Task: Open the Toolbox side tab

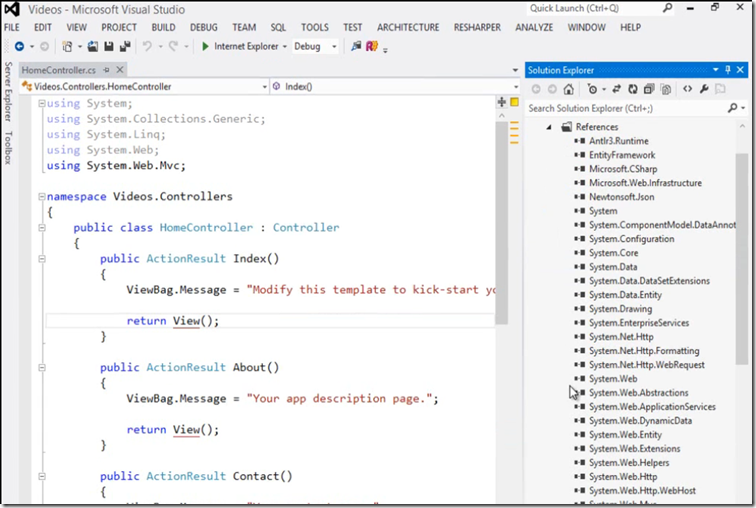Action: [8, 147]
